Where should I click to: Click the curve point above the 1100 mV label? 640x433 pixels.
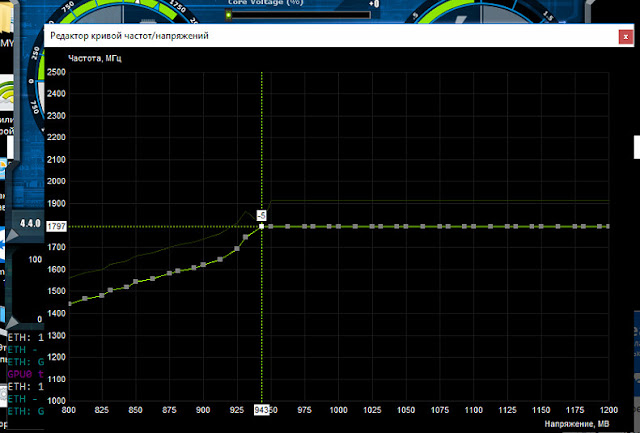tap(473, 226)
